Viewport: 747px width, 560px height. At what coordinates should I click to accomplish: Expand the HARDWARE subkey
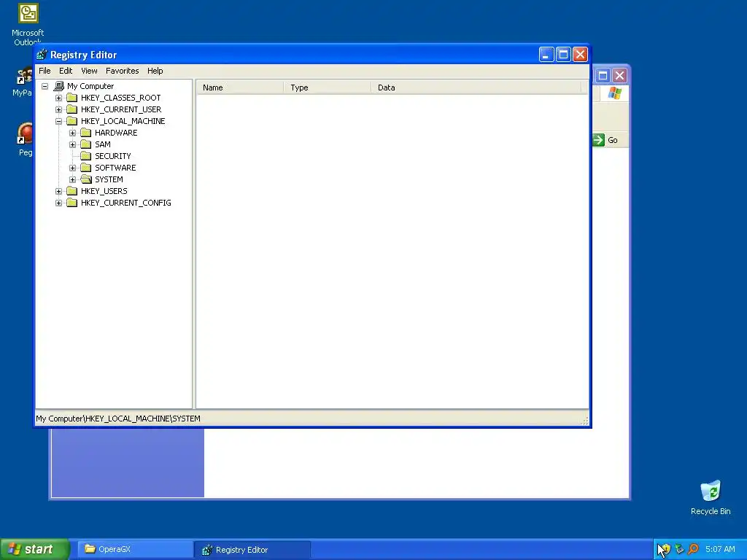(x=72, y=133)
